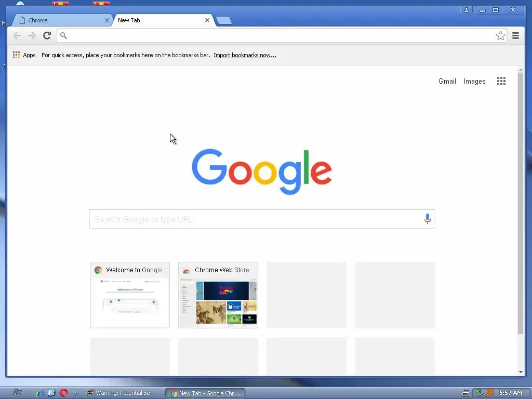
Task: Go back with the back arrow
Action: [17, 36]
